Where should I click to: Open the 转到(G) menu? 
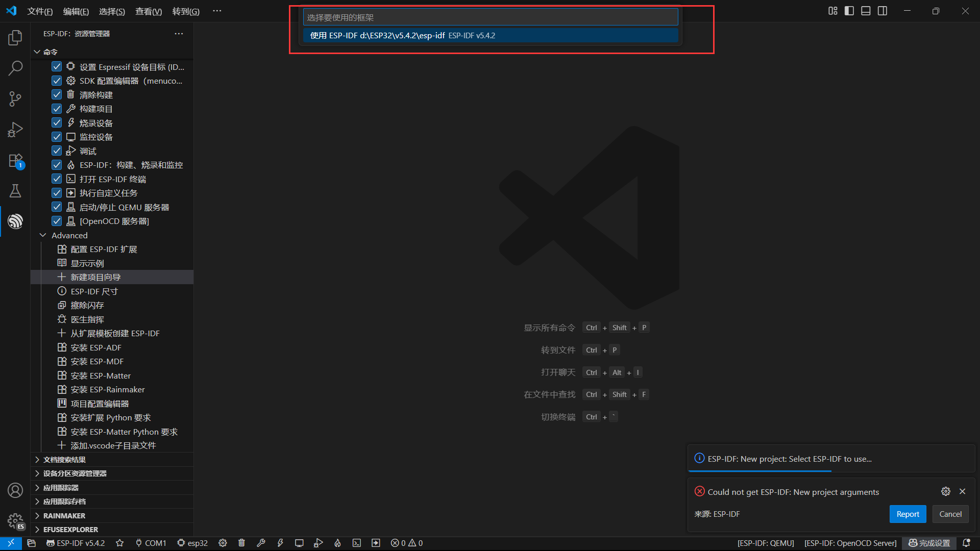pyautogui.click(x=186, y=11)
